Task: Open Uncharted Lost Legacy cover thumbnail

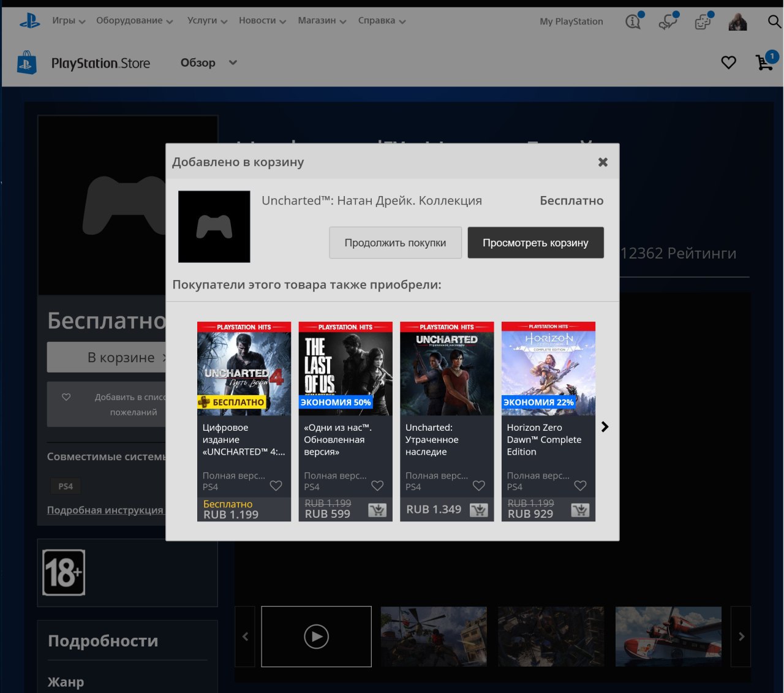Action: pyautogui.click(x=447, y=369)
